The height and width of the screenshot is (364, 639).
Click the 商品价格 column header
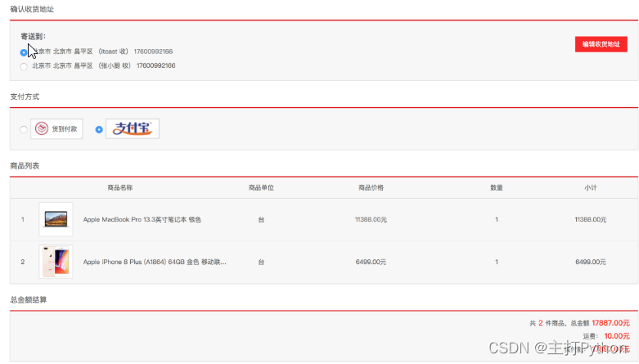coord(371,187)
